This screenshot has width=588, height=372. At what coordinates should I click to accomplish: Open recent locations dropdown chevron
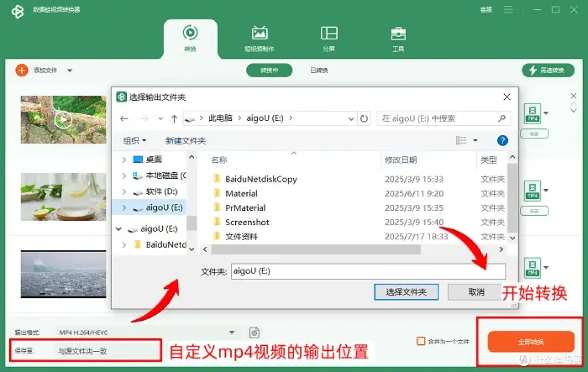pyautogui.click(x=161, y=119)
